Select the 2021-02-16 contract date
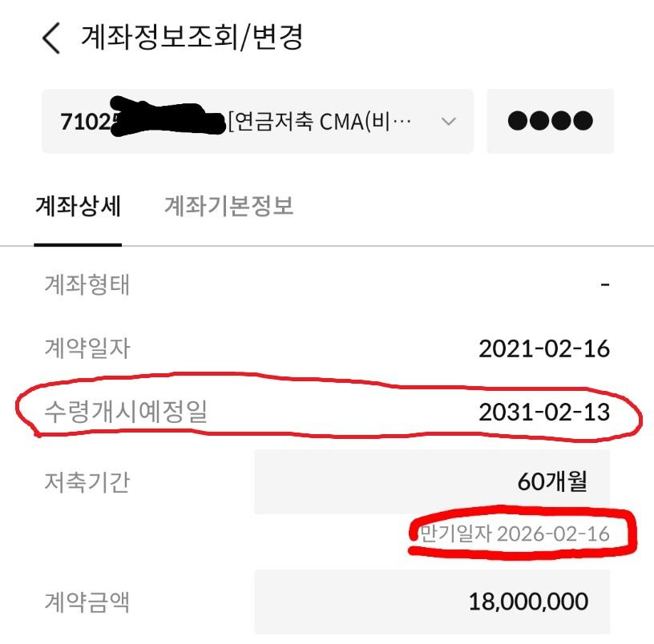The height and width of the screenshot is (644, 654). [543, 348]
